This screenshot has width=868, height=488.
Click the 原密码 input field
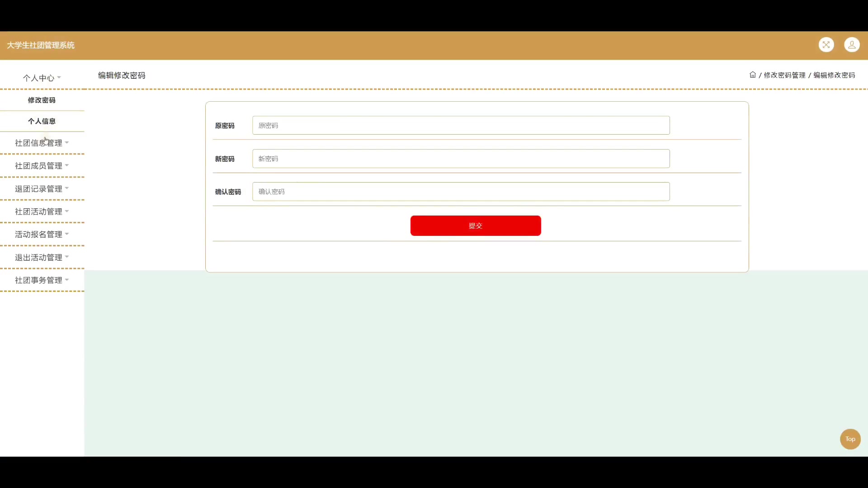[x=460, y=125]
